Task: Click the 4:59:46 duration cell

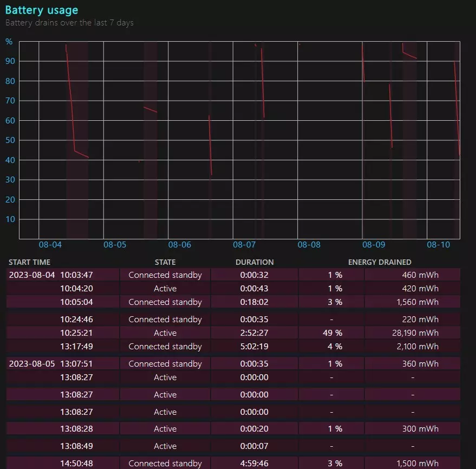Action: pyautogui.click(x=254, y=463)
